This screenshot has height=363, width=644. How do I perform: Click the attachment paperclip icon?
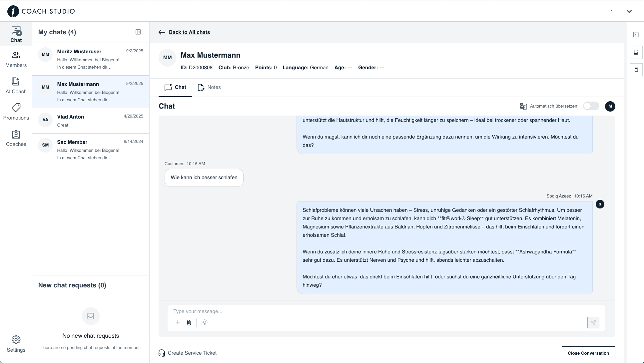[x=189, y=322]
